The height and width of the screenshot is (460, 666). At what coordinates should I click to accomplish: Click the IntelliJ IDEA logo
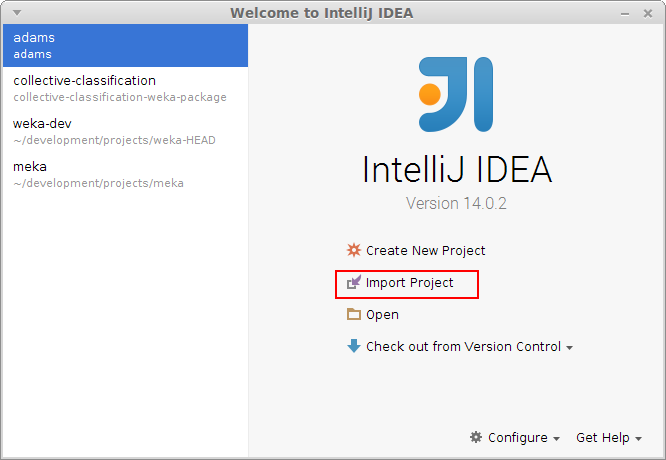455,95
